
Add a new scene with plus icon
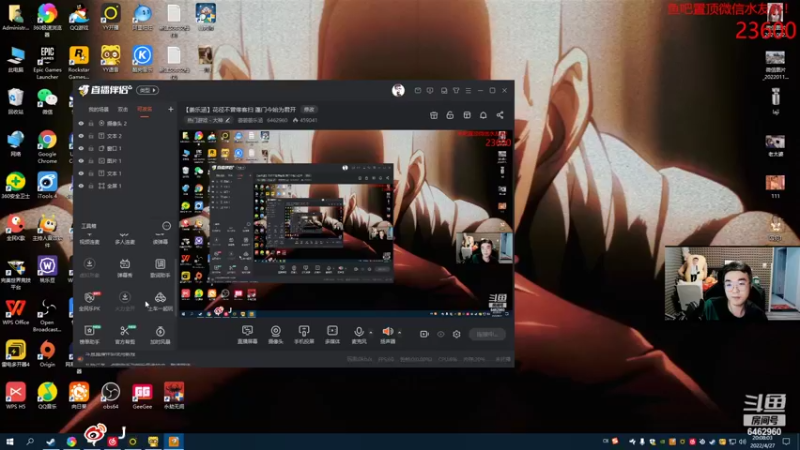pos(170,109)
